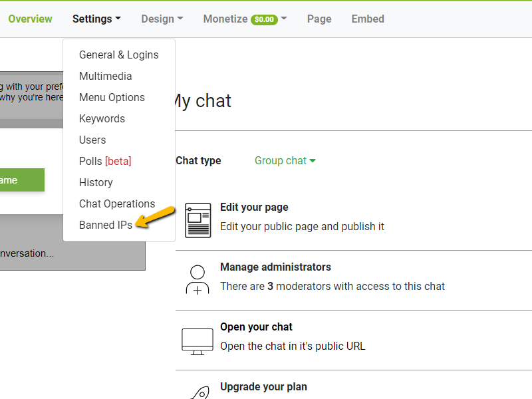532x399 pixels.
Task: Choose General & Logins menu entry
Action: pos(118,55)
